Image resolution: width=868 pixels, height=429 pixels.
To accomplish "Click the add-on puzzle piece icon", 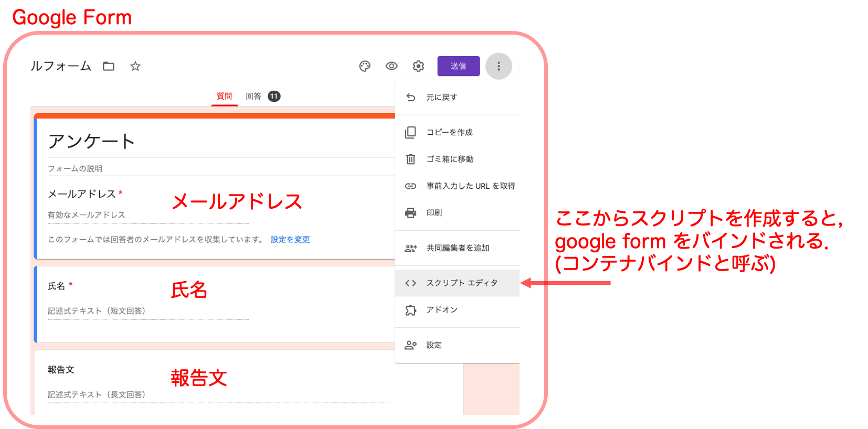I will pos(410,310).
